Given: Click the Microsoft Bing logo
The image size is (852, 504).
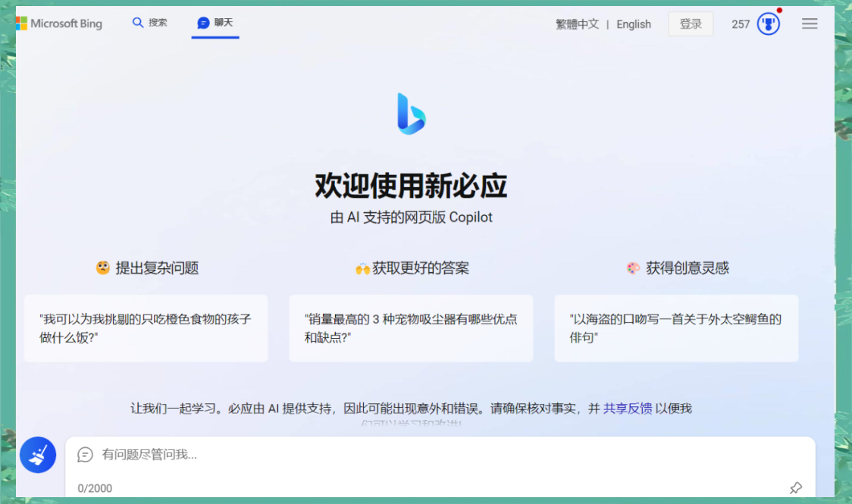Looking at the screenshot, I should 59,23.
